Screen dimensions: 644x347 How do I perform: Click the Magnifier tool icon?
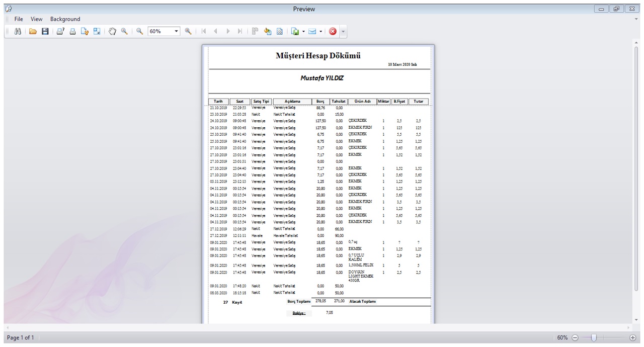pos(124,31)
